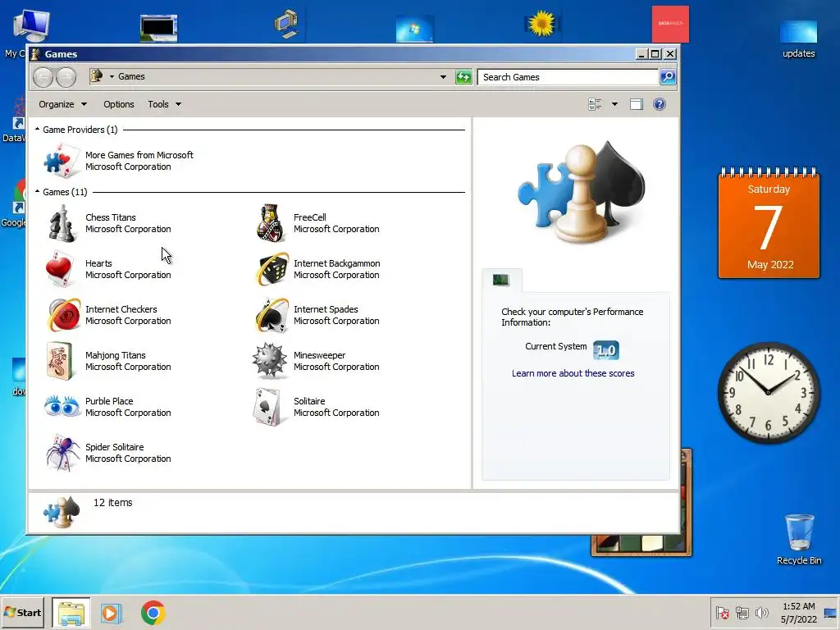Open the sunflower desktop icon
This screenshot has height=630, width=840.
tap(541, 24)
